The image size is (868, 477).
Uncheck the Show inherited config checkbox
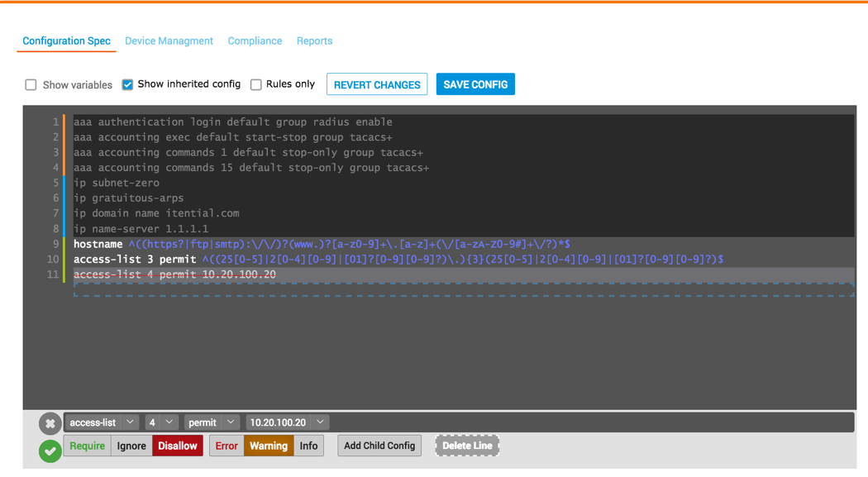pos(127,84)
